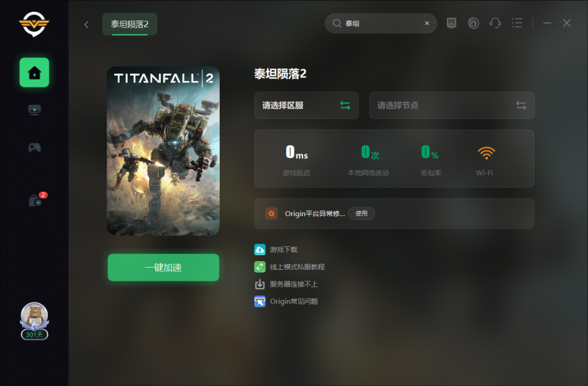This screenshot has width=588, height=386.
Task: Click the 丢包率 packet loss stat
Action: [x=431, y=160]
